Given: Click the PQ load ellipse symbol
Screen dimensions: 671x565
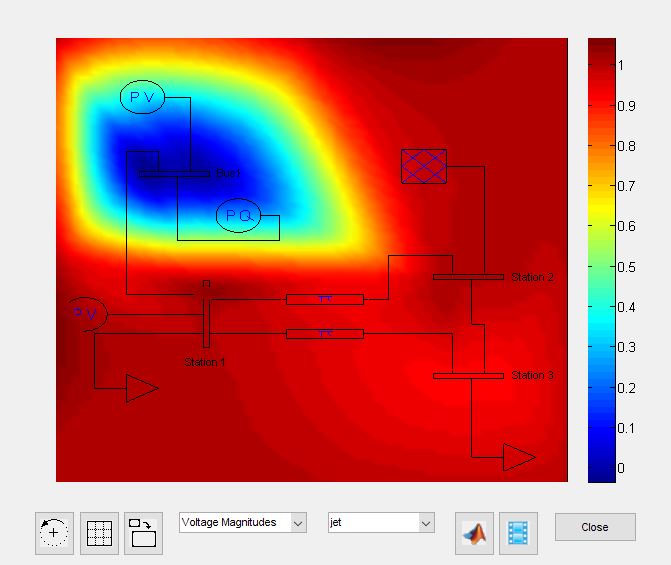Looking at the screenshot, I should click(237, 216).
